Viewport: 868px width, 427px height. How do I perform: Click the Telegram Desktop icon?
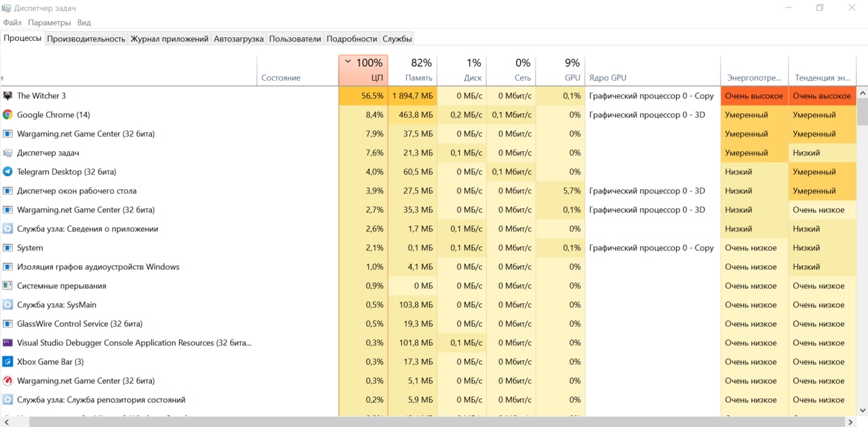pyautogui.click(x=7, y=172)
